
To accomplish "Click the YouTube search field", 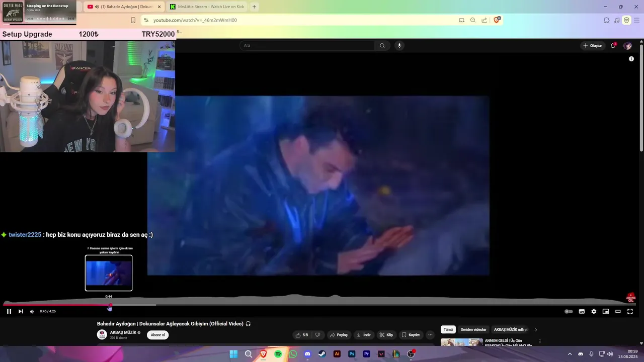I will pyautogui.click(x=307, y=45).
